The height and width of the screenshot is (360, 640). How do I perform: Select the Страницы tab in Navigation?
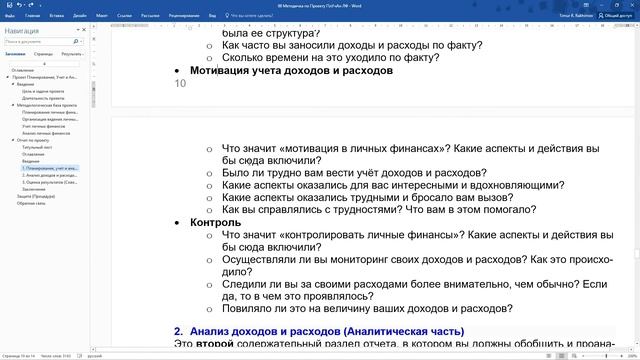[43, 54]
